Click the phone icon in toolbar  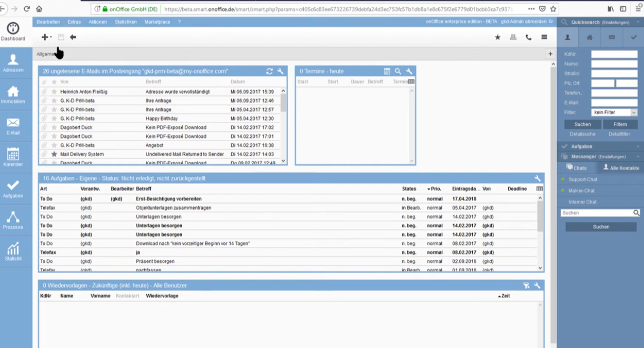529,37
